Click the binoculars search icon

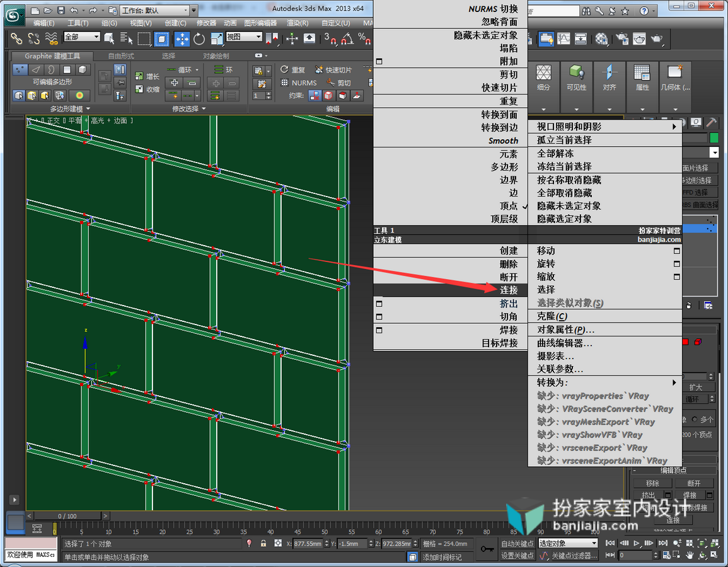coord(586,11)
